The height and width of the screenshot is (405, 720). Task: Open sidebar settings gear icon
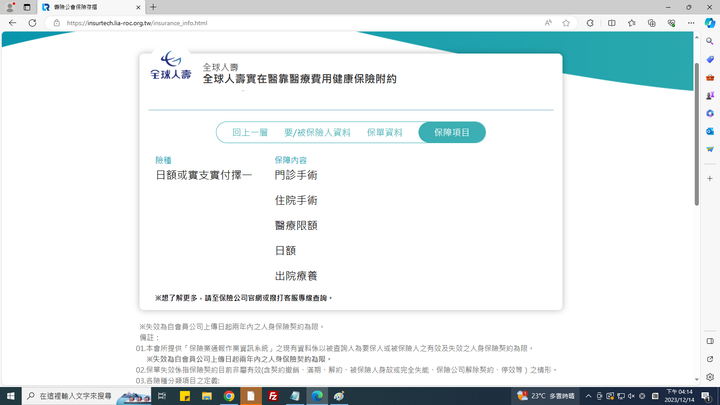(x=710, y=377)
